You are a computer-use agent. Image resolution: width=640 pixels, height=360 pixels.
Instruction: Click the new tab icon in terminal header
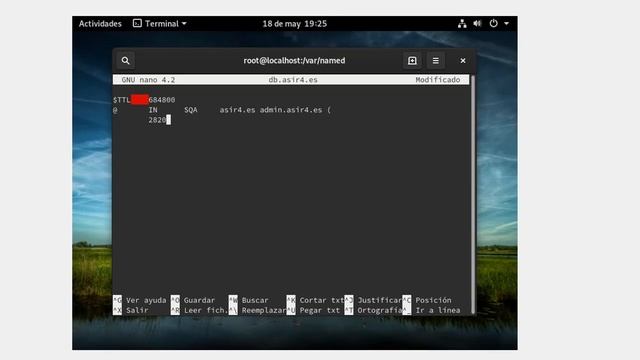click(x=412, y=60)
